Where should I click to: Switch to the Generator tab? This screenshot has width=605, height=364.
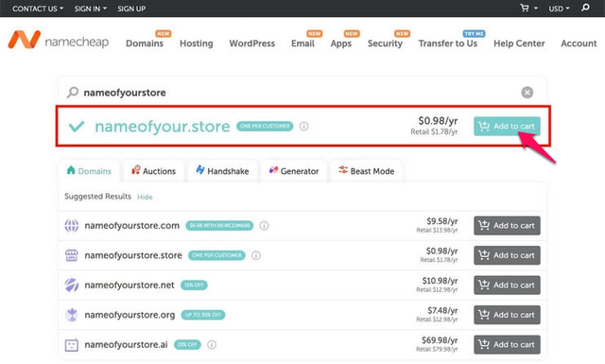click(294, 170)
